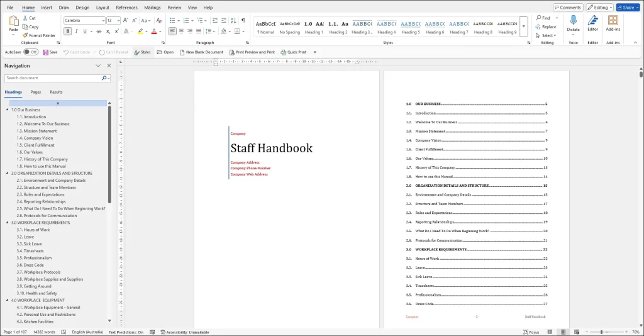Viewport: 644px width, 336px height.
Task: Toggle italic formatting
Action: coord(76,31)
